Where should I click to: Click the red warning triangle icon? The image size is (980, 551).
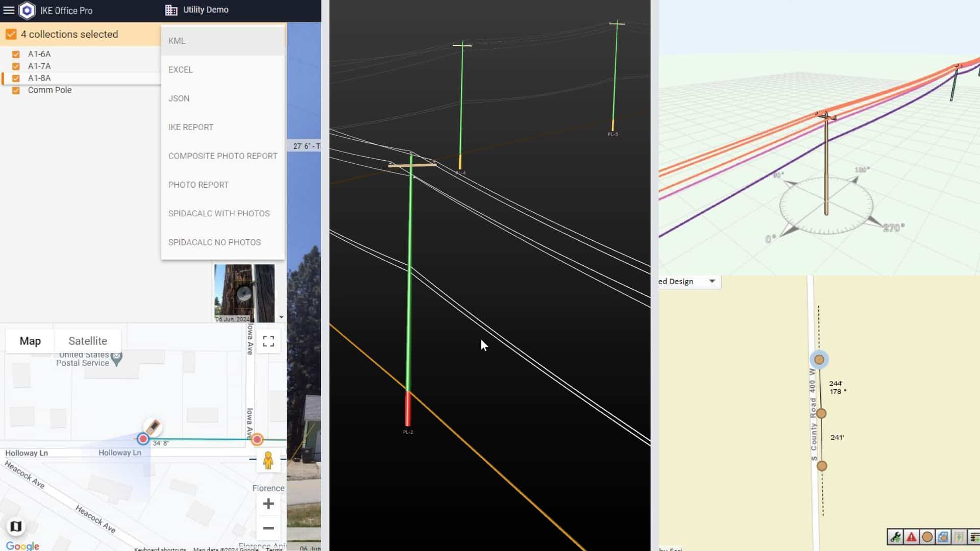click(x=911, y=537)
